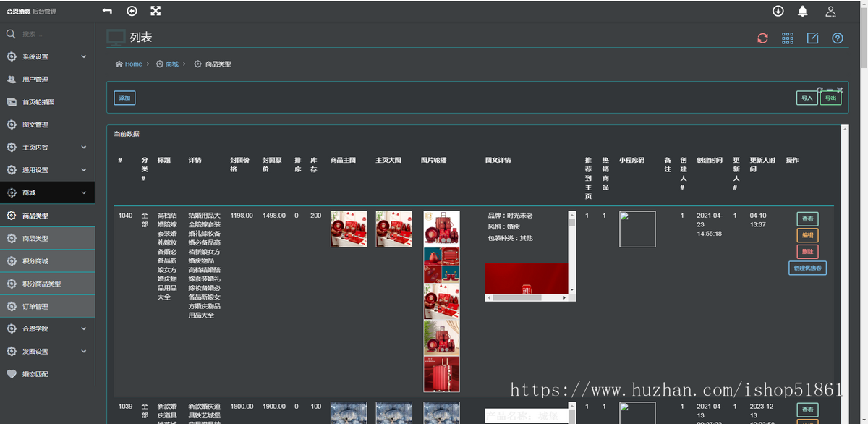Click the small close X on the panel

tap(839, 90)
